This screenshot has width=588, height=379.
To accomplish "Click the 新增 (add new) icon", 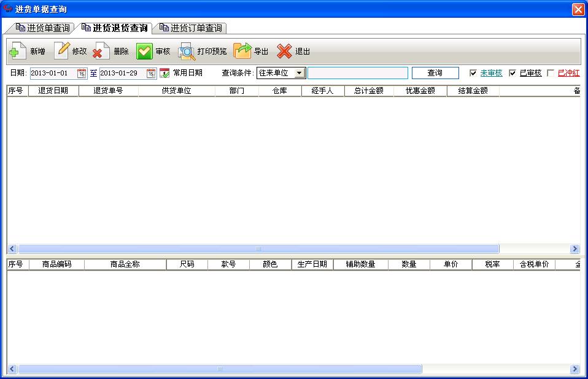I will coord(17,51).
